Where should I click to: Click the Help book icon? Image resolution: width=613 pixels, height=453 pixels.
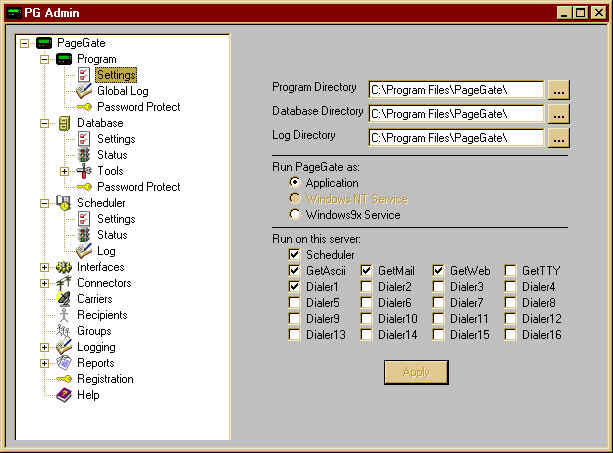[65, 395]
